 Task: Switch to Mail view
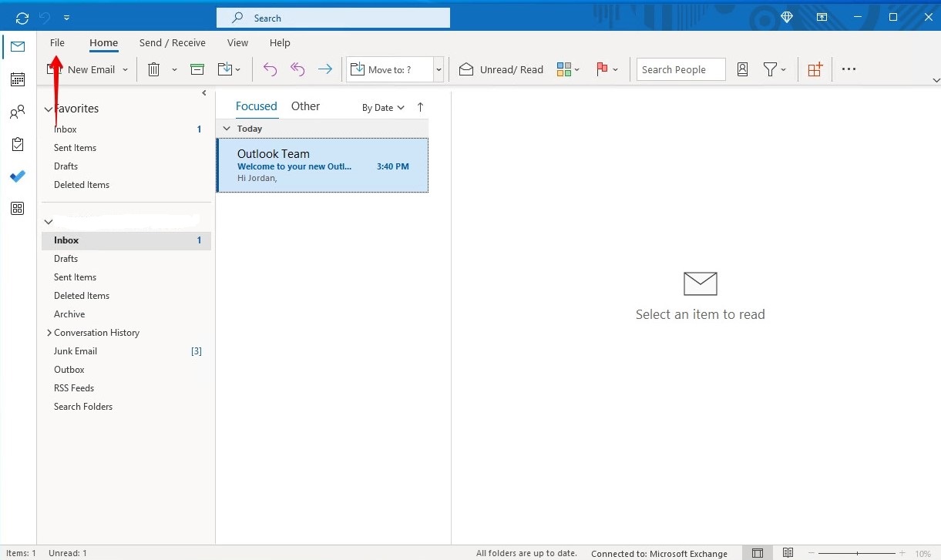click(17, 47)
